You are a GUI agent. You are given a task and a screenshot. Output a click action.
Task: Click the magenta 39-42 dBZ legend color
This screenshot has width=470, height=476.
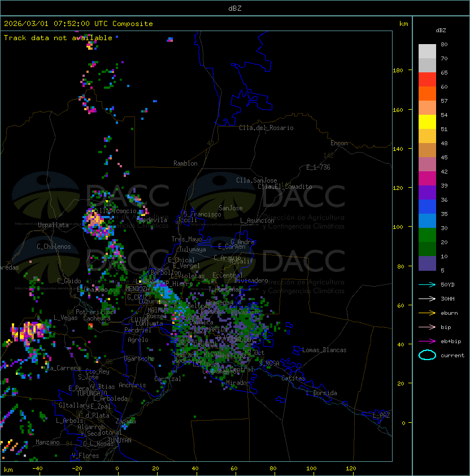point(427,179)
